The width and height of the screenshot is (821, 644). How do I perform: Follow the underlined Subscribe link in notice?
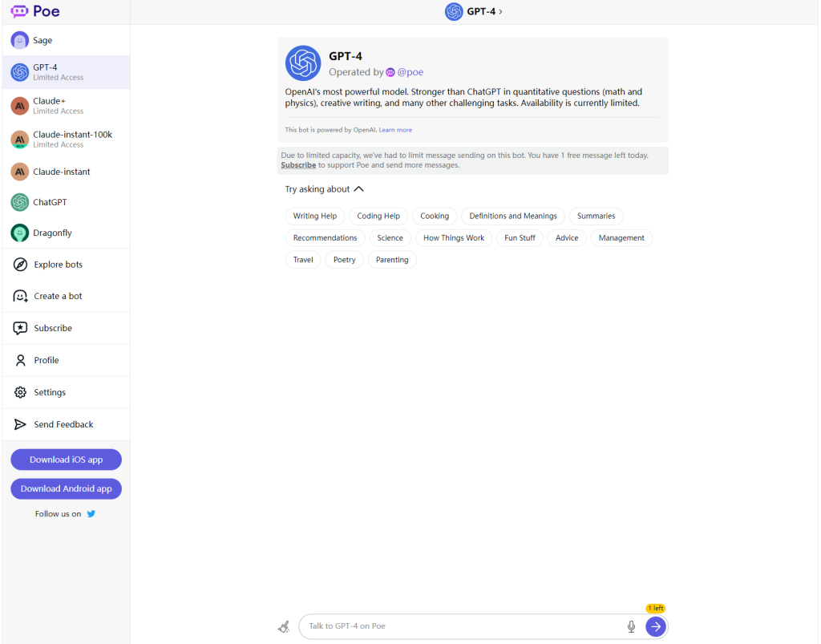(298, 165)
